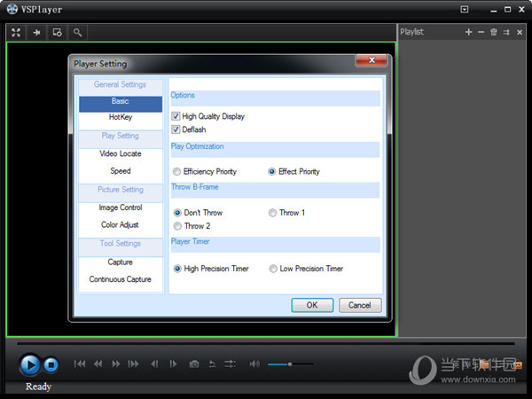Switch to Color Adjust settings
Screen dimensions: 532x399
[x=121, y=225]
